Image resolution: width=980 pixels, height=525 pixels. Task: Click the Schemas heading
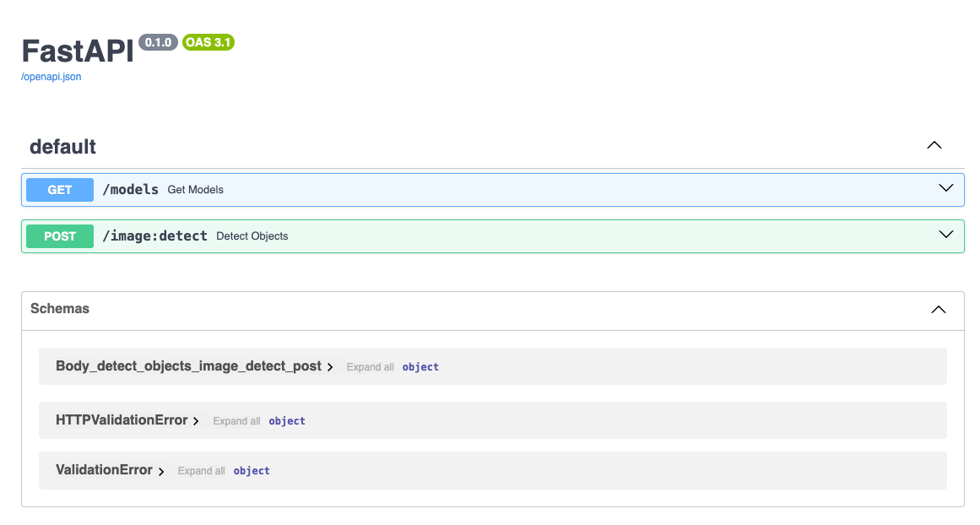pos(60,308)
